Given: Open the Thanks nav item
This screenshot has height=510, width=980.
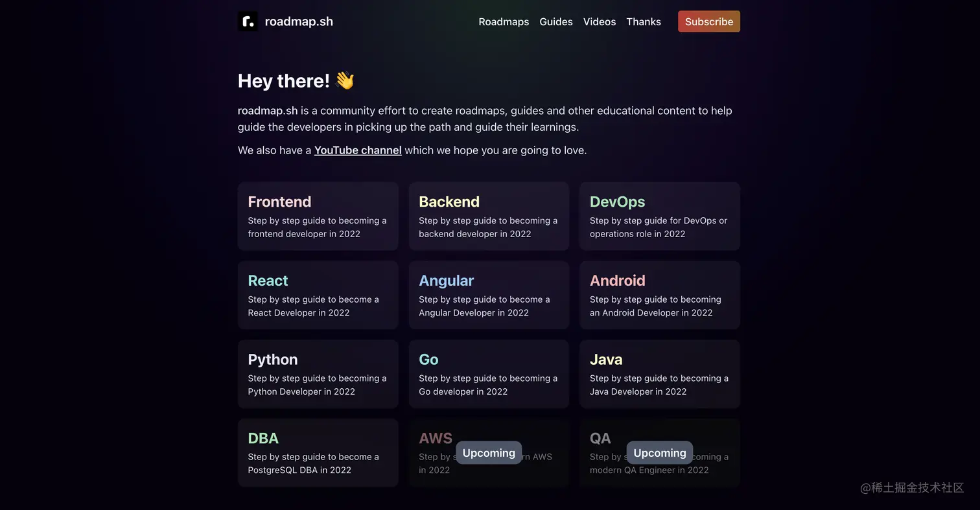Looking at the screenshot, I should pyautogui.click(x=644, y=21).
